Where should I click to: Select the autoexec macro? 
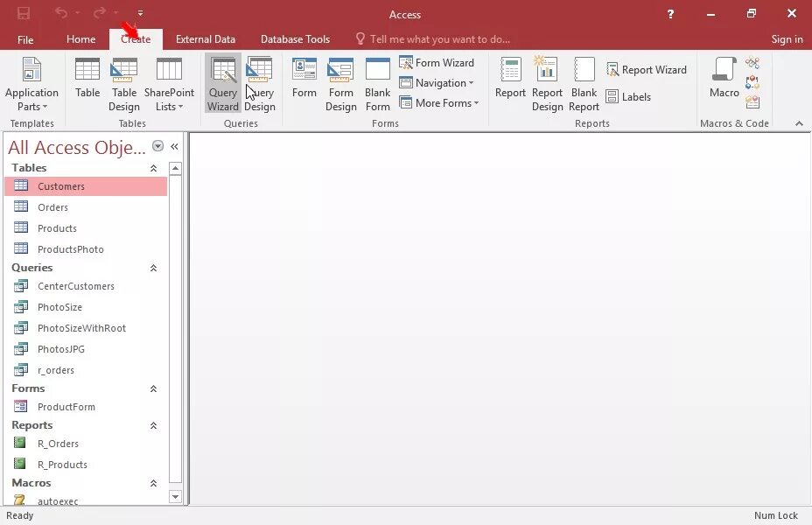point(86,500)
